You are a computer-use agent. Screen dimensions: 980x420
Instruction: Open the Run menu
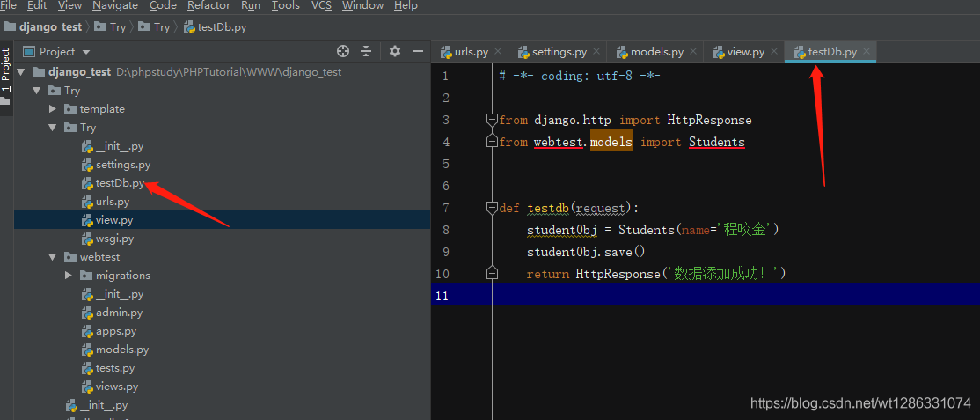pyautogui.click(x=251, y=5)
